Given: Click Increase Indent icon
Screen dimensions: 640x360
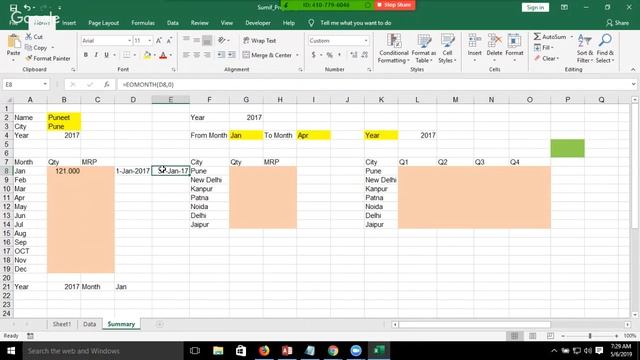Looking at the screenshot, I should [x=231, y=55].
